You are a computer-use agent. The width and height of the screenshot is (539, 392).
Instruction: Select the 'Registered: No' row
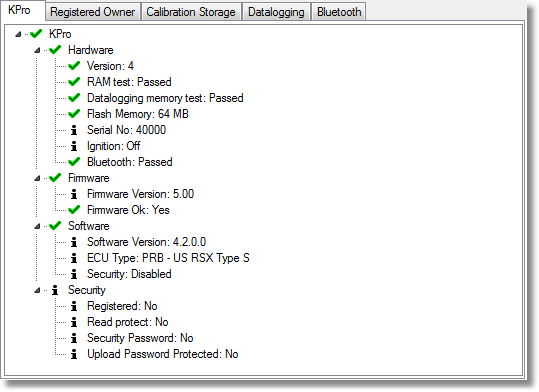point(122,306)
